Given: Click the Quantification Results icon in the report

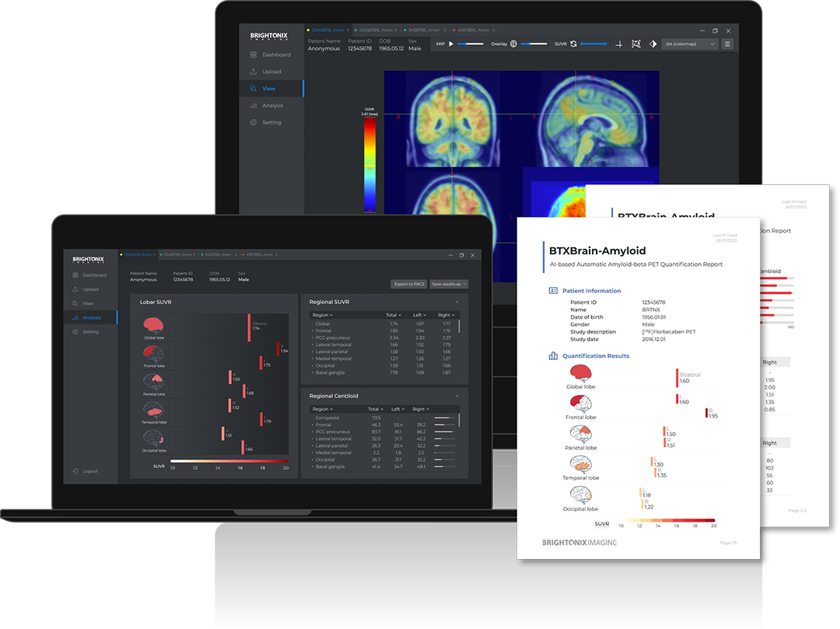Looking at the screenshot, I should (x=553, y=356).
